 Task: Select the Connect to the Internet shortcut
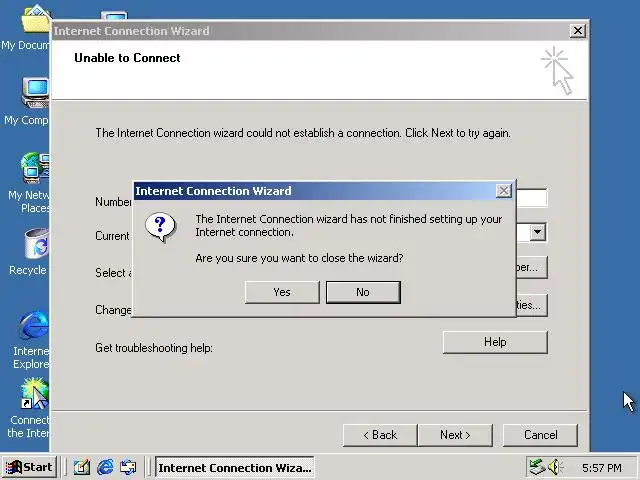coord(29,408)
